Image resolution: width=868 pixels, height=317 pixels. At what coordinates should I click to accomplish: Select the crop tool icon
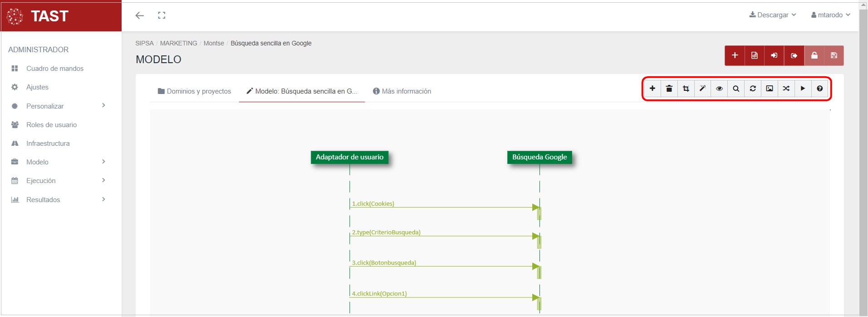click(x=686, y=89)
